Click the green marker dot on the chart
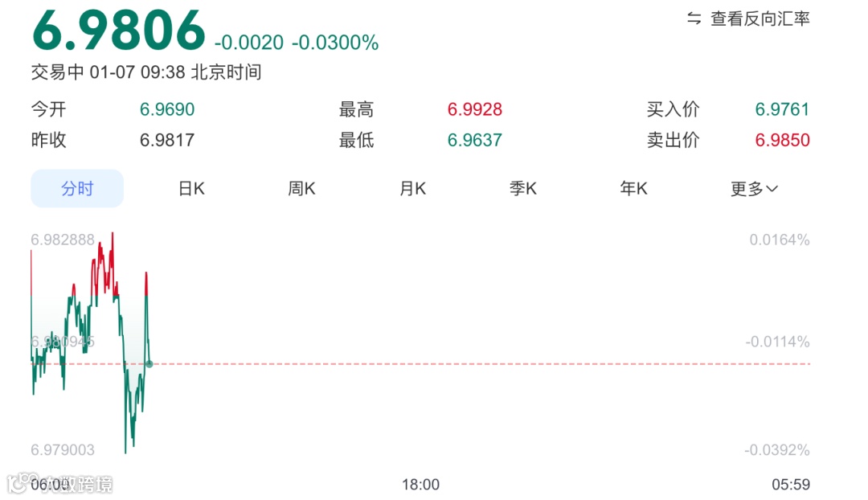Viewport: 868px width, 500px height. tap(148, 363)
